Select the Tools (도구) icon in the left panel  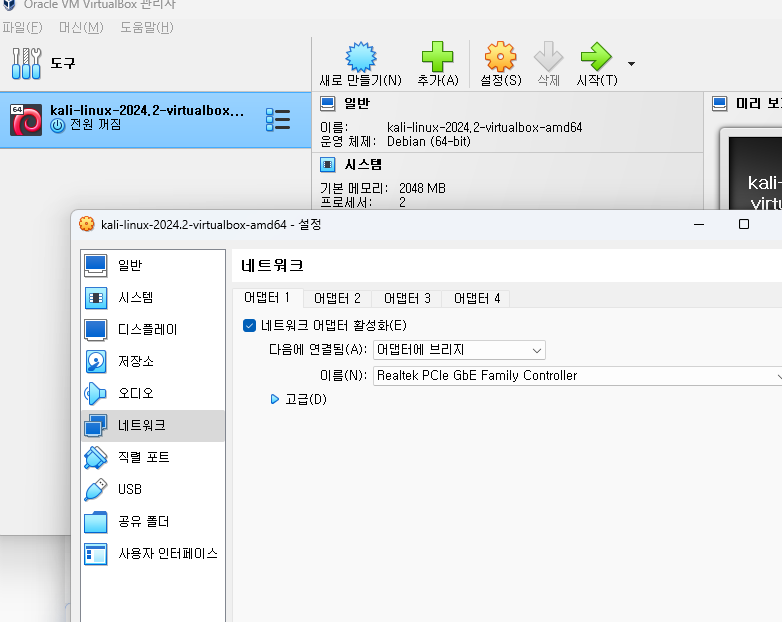tap(26, 63)
